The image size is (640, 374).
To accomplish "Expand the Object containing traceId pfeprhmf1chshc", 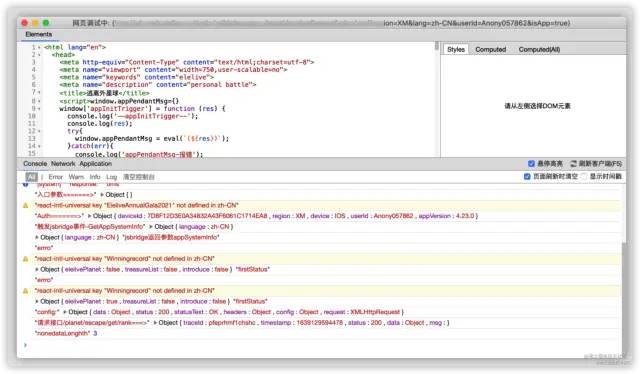I will (155, 323).
